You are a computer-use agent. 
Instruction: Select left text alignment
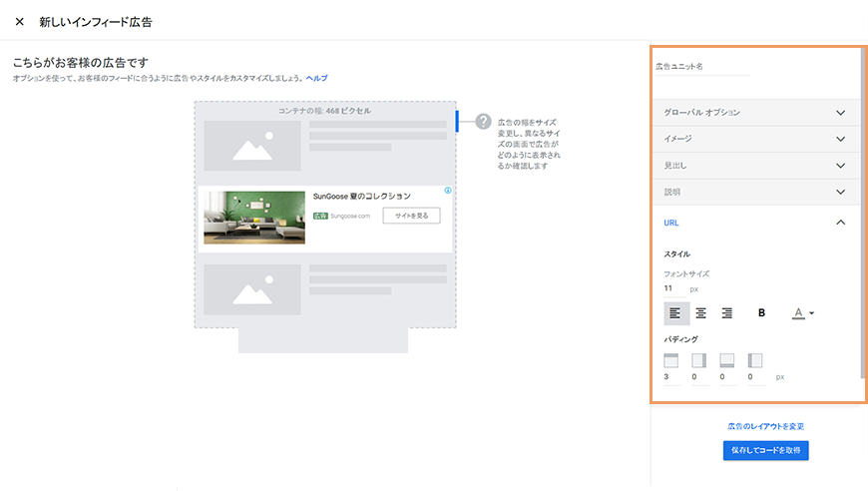point(675,313)
